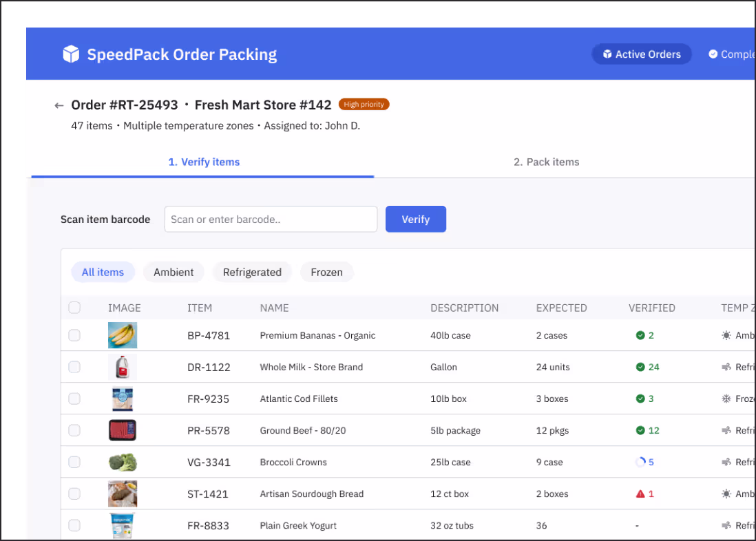The image size is (756, 541).
Task: Open Active Orders in the header
Action: point(641,54)
